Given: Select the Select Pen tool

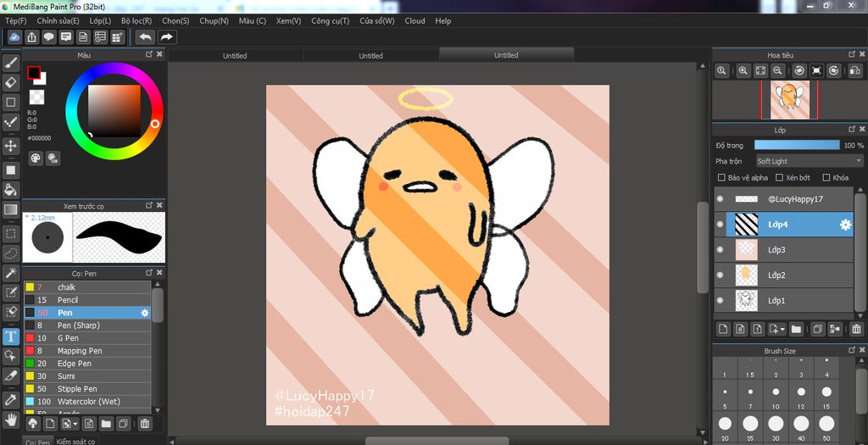Looking at the screenshot, I should pos(10,292).
